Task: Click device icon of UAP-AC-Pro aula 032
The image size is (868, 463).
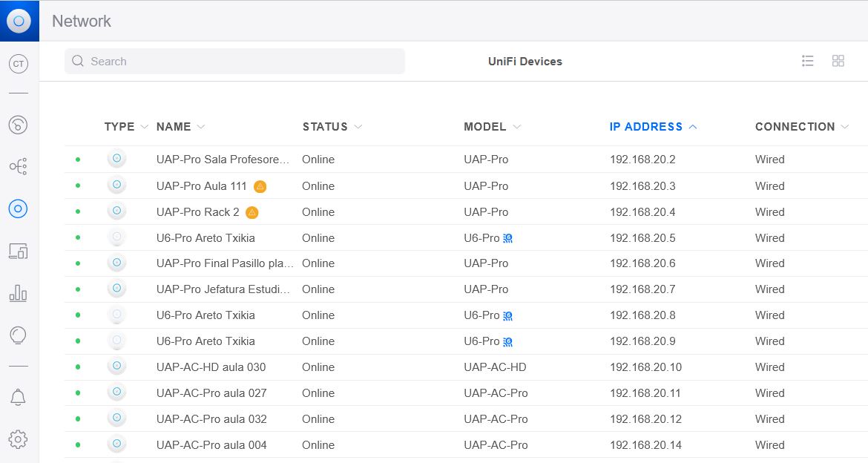Action: (116, 418)
